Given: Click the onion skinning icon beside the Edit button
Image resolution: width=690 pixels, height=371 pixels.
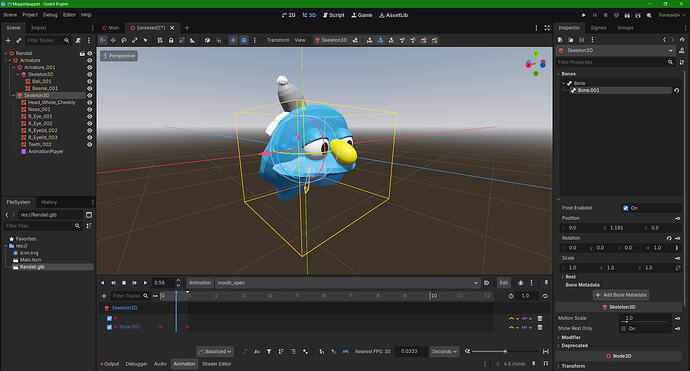Looking at the screenshot, I should (x=521, y=283).
